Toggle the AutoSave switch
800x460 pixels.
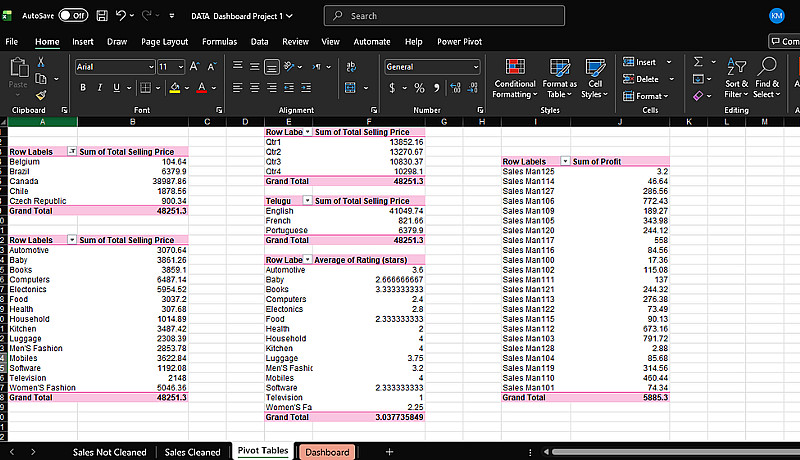[72, 16]
